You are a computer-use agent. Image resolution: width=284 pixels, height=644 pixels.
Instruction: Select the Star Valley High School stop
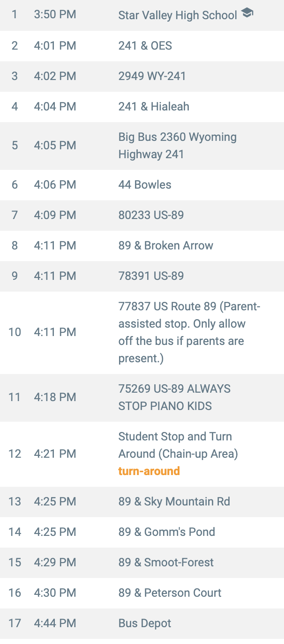pos(178,15)
